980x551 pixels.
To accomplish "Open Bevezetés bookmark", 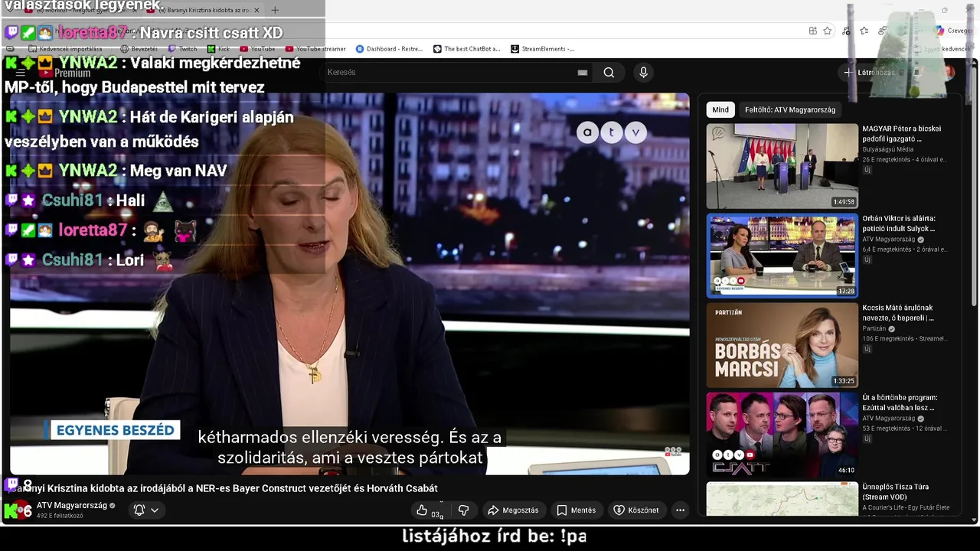I will [x=139, y=49].
